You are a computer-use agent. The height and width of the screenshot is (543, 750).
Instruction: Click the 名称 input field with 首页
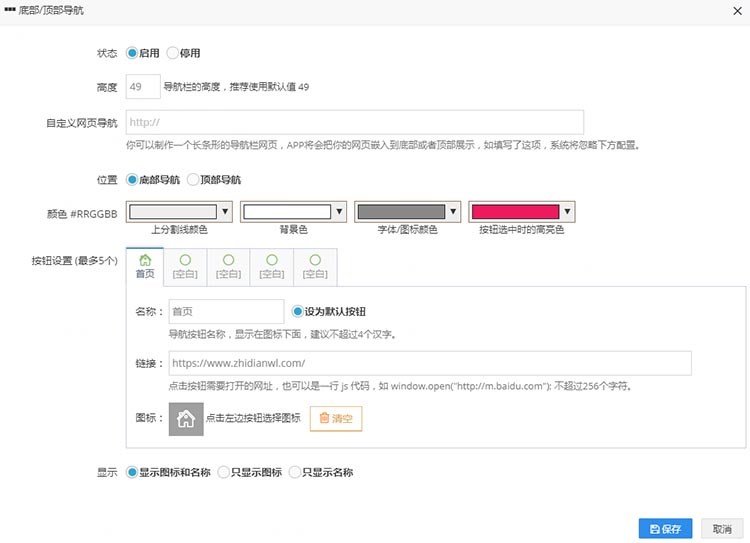tap(226, 311)
